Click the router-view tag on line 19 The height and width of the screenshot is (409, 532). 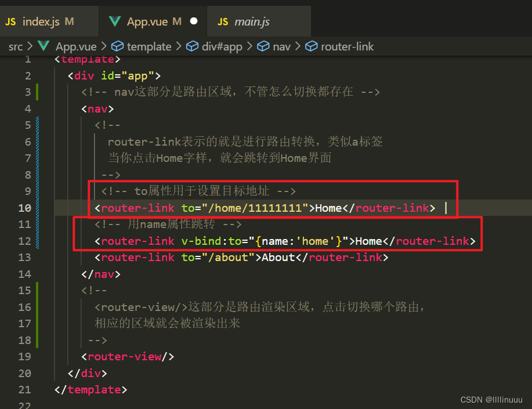[128, 357]
